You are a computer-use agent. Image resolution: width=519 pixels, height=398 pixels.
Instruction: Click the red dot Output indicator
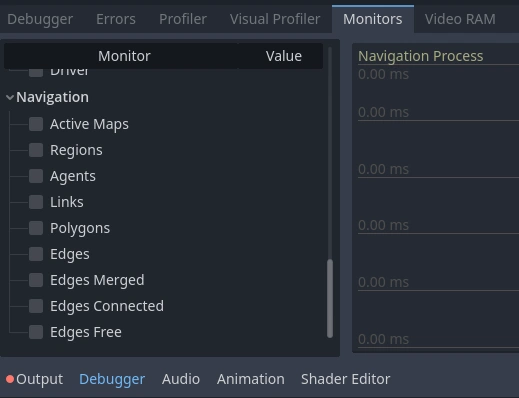tap(10, 379)
